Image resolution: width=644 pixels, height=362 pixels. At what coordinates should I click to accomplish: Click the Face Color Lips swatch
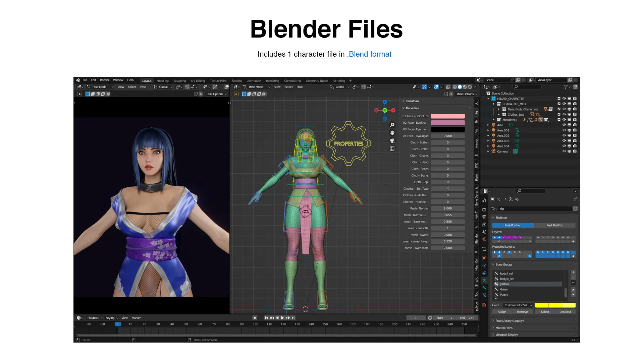coord(448,116)
